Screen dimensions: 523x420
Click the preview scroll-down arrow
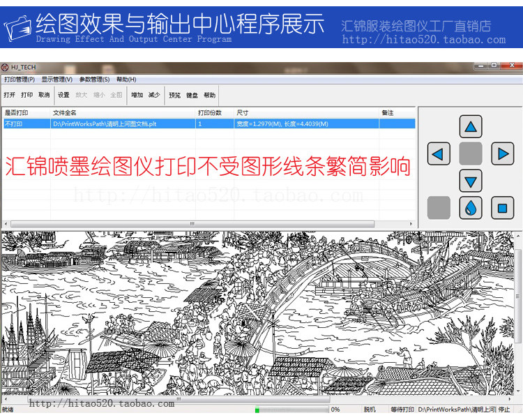coord(517,391)
